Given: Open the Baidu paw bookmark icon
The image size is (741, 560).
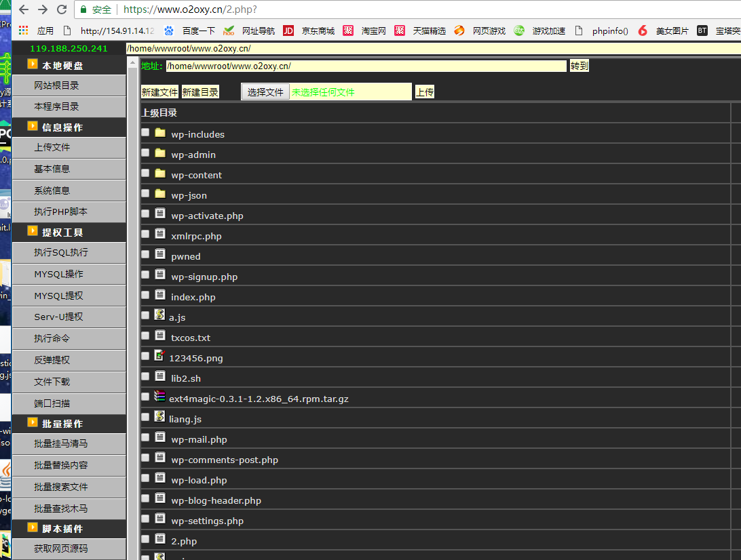Looking at the screenshot, I should pyautogui.click(x=169, y=31).
